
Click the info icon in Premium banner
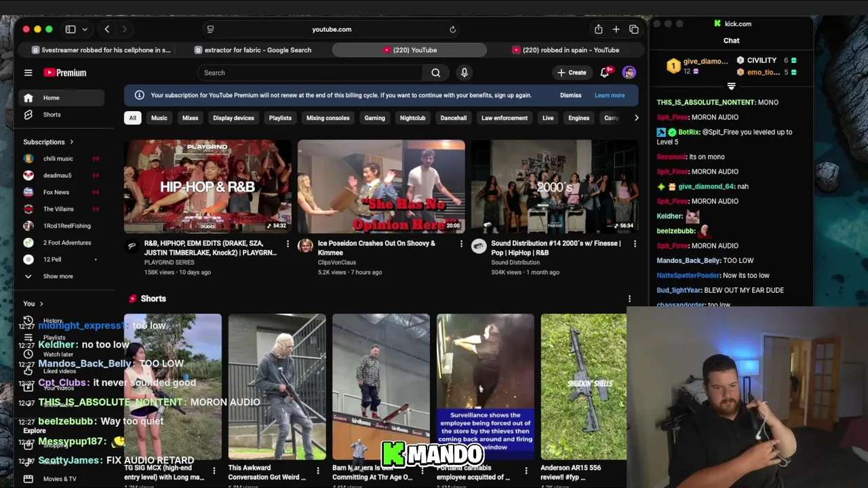139,96
